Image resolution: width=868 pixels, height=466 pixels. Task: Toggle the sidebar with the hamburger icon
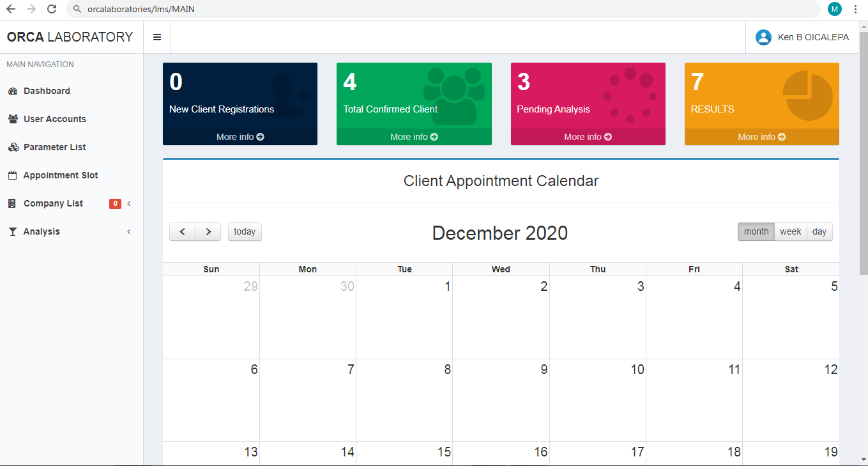click(x=157, y=37)
